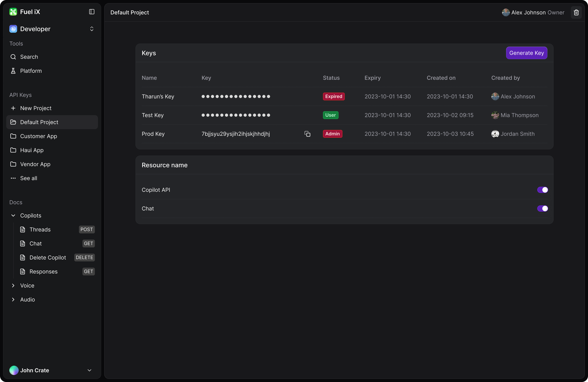Viewport: 588px width, 382px height.
Task: Open Haui App project
Action: tap(52, 150)
